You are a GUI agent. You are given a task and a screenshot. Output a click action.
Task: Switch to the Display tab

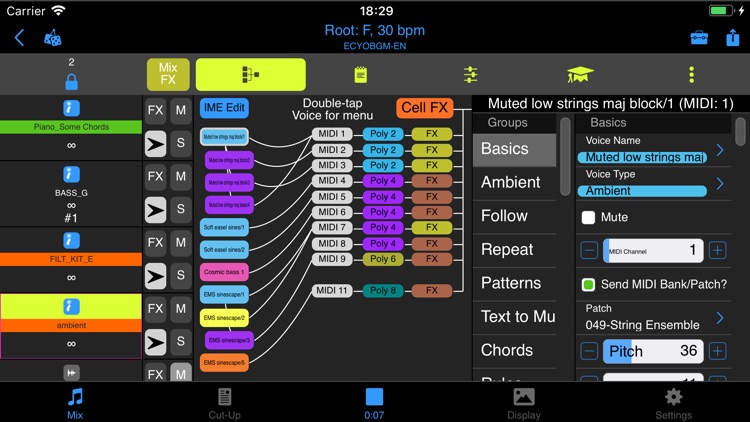(524, 403)
